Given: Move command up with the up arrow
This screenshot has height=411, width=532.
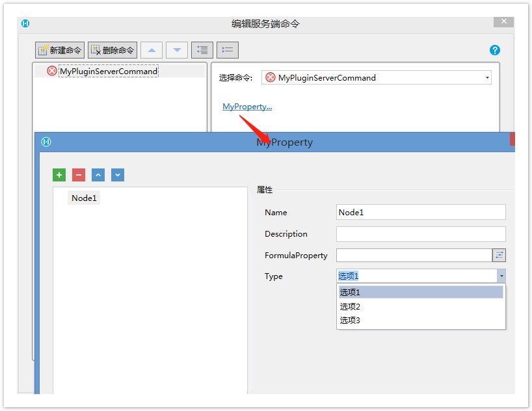Looking at the screenshot, I should click(152, 50).
